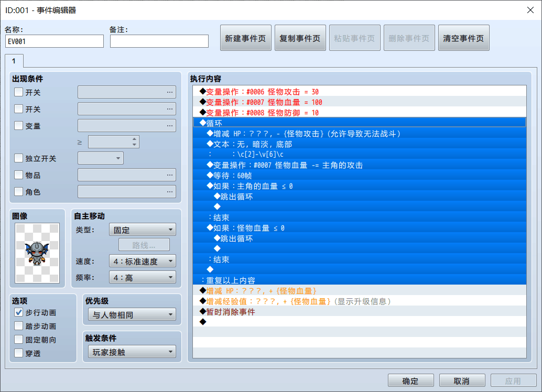This screenshot has width=542, height=392.
Task: Enable the 物品 condition checkbox
Action: coord(19,175)
